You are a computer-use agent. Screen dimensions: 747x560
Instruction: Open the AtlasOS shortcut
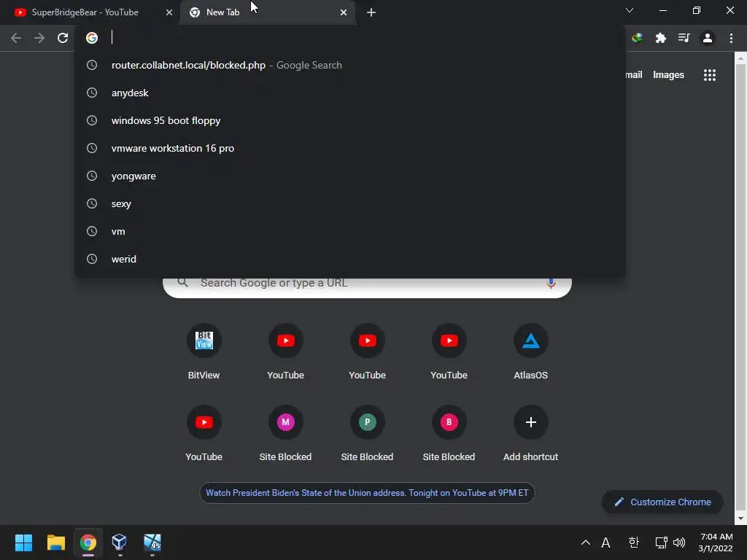pyautogui.click(x=531, y=352)
